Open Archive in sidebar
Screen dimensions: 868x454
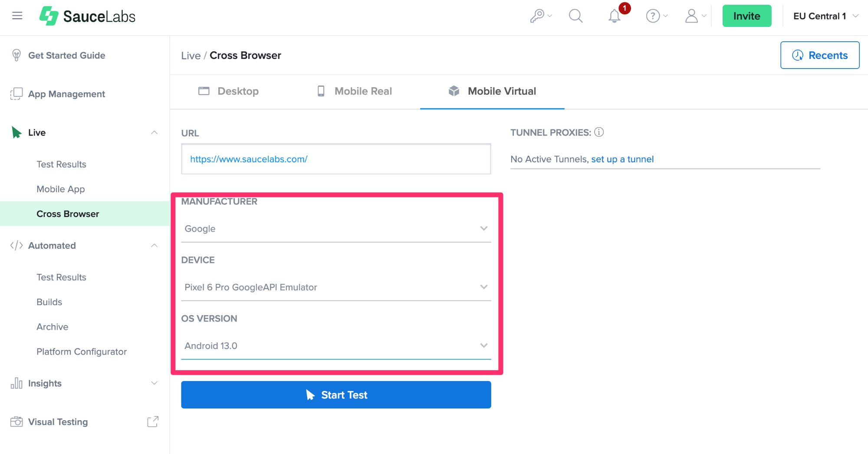[52, 326]
